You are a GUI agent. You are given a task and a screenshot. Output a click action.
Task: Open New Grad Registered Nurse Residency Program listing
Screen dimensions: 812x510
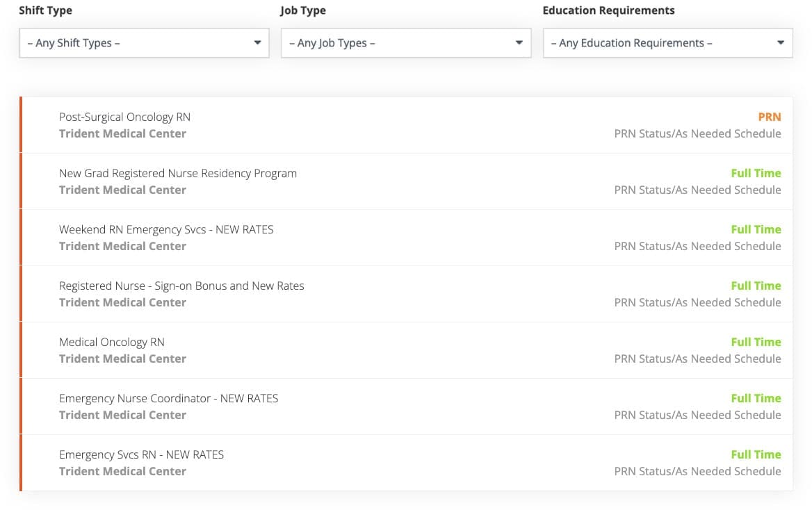[x=178, y=174]
